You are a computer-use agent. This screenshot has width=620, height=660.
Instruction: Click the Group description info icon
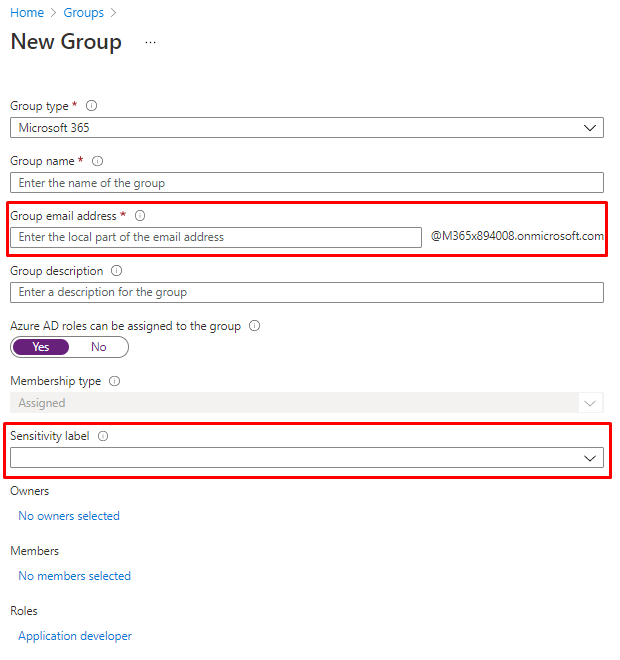pyautogui.click(x=117, y=271)
